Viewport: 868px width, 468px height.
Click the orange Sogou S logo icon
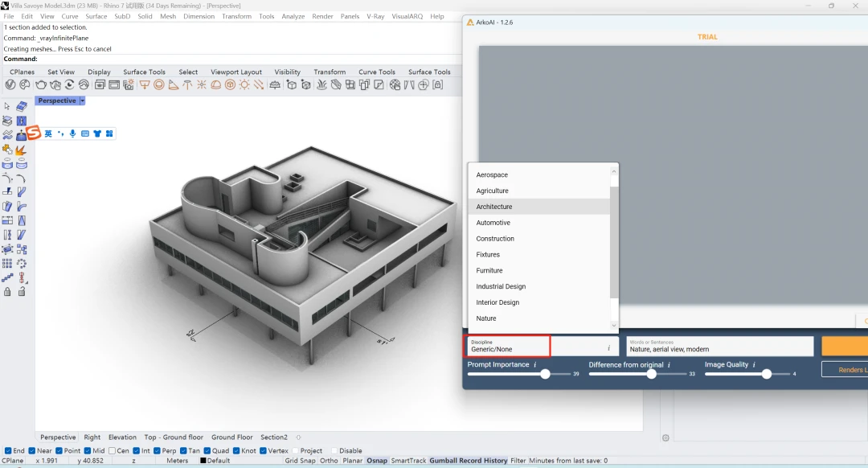click(x=34, y=133)
